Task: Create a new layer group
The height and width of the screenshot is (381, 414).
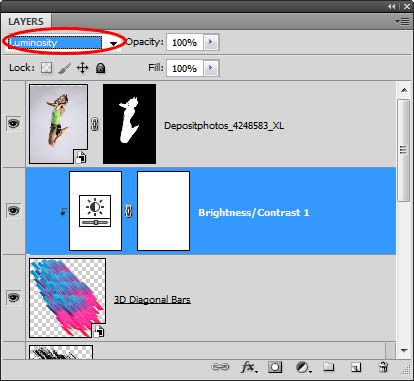Action: click(x=329, y=367)
